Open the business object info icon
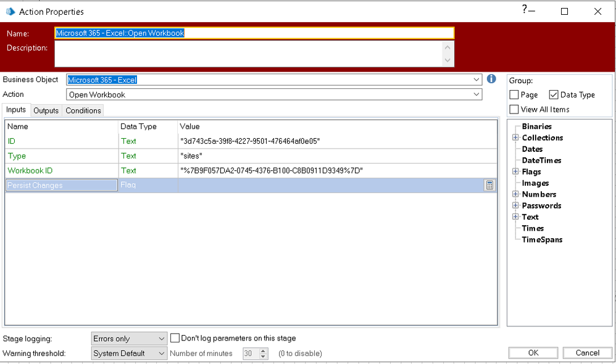 coord(491,79)
